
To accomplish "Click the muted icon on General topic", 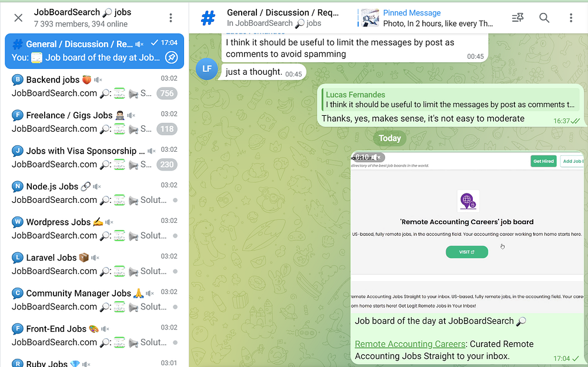I will pyautogui.click(x=139, y=44).
